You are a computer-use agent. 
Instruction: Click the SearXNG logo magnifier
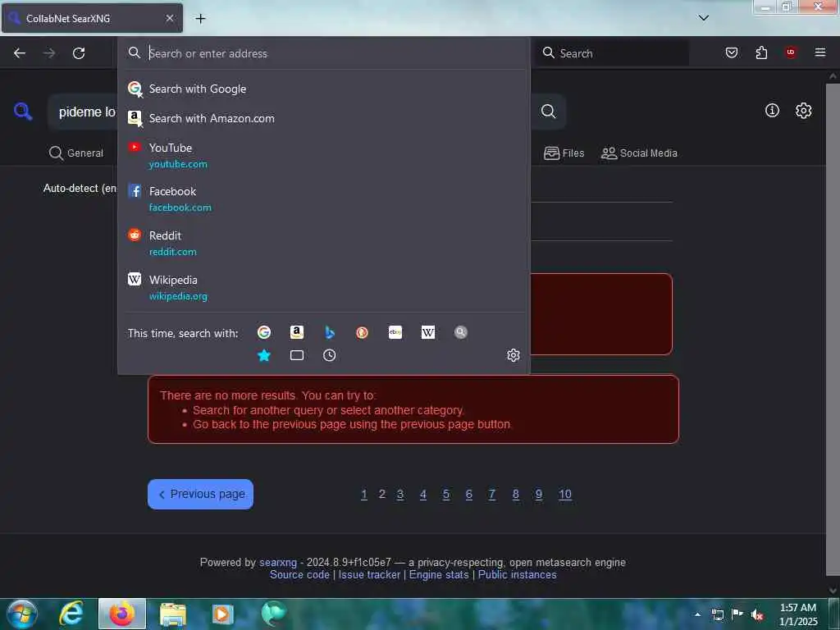point(23,112)
